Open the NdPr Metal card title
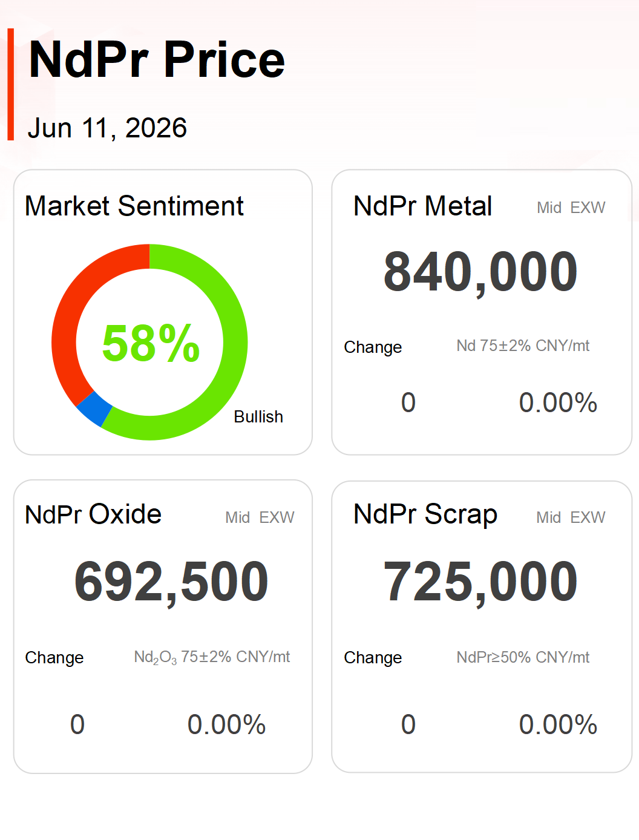This screenshot has height=840, width=639. point(423,206)
